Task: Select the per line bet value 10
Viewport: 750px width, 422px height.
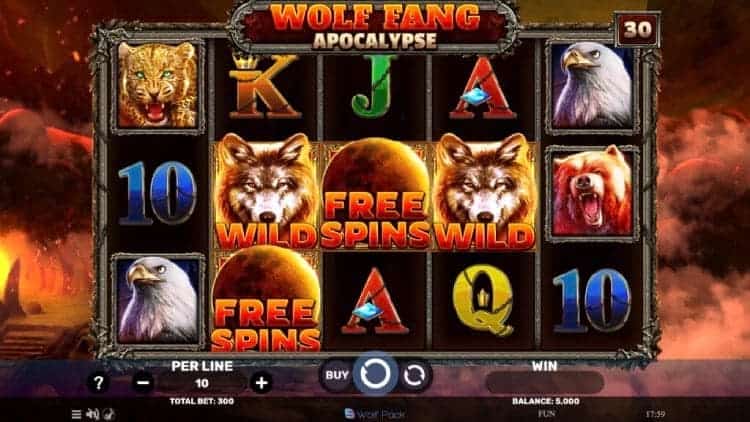Action: pos(202,383)
